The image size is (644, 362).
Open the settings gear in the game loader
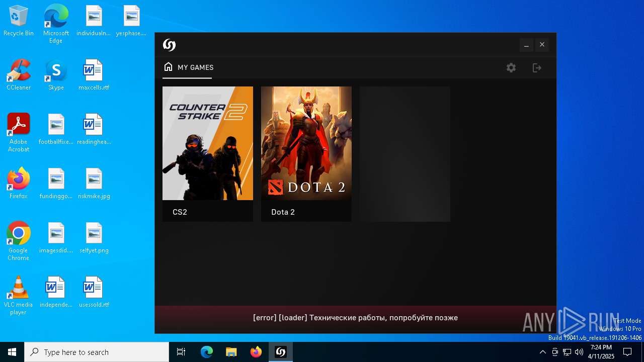[511, 67]
